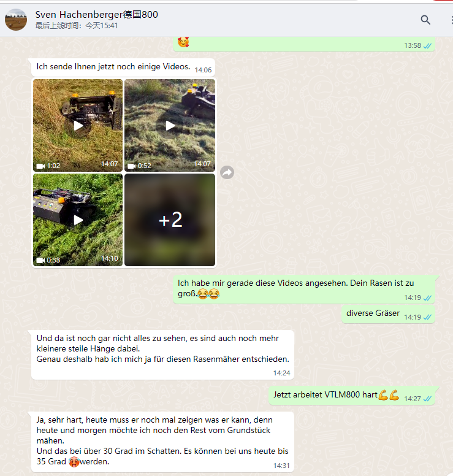Viewport: 453px width, 476px height.
Task: Play the 1:02 video
Action: pos(78,125)
